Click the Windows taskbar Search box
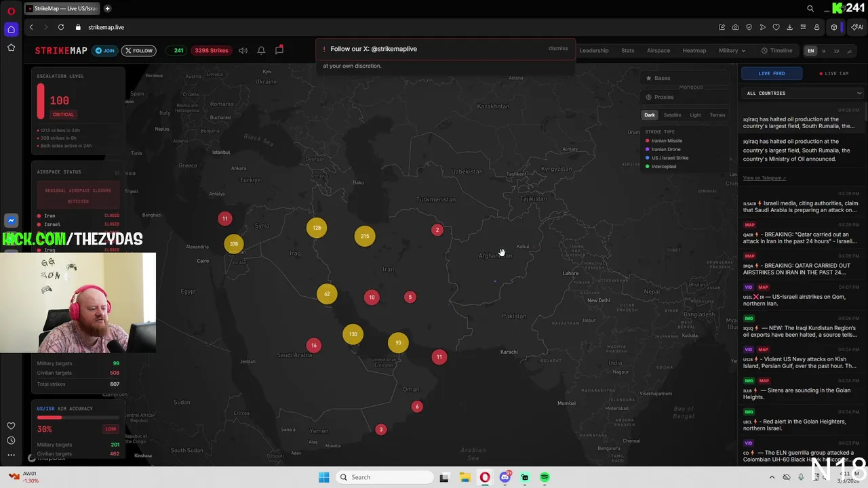This screenshot has height=488, width=868. (x=384, y=477)
